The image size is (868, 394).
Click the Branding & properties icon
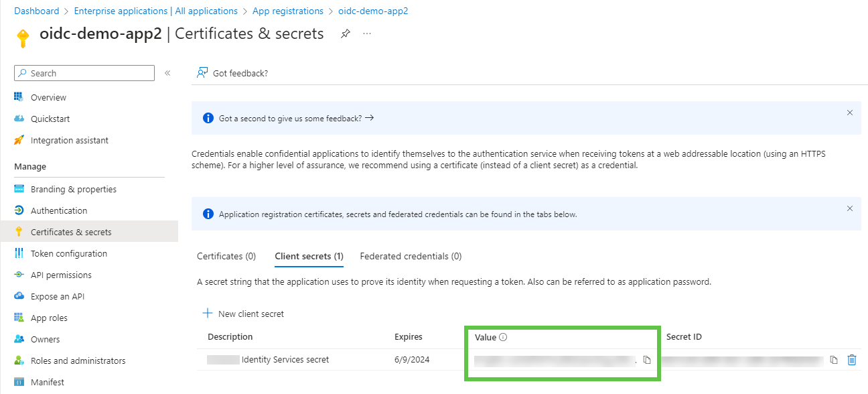[x=19, y=189]
